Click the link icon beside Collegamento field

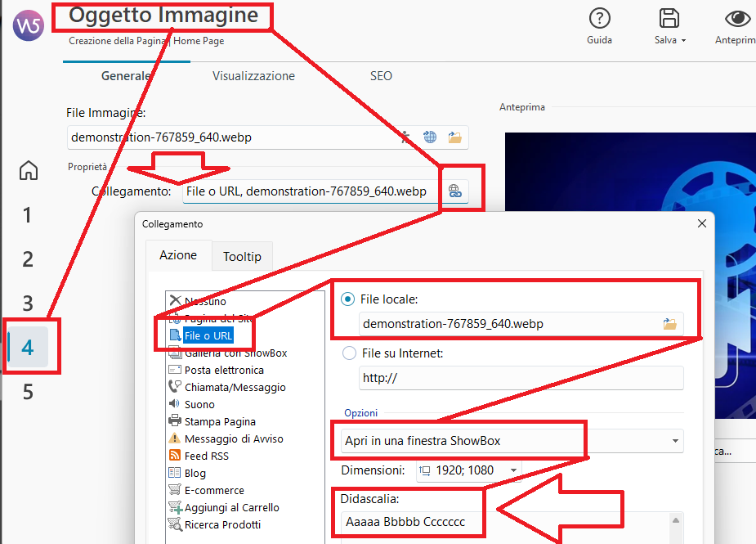click(454, 191)
